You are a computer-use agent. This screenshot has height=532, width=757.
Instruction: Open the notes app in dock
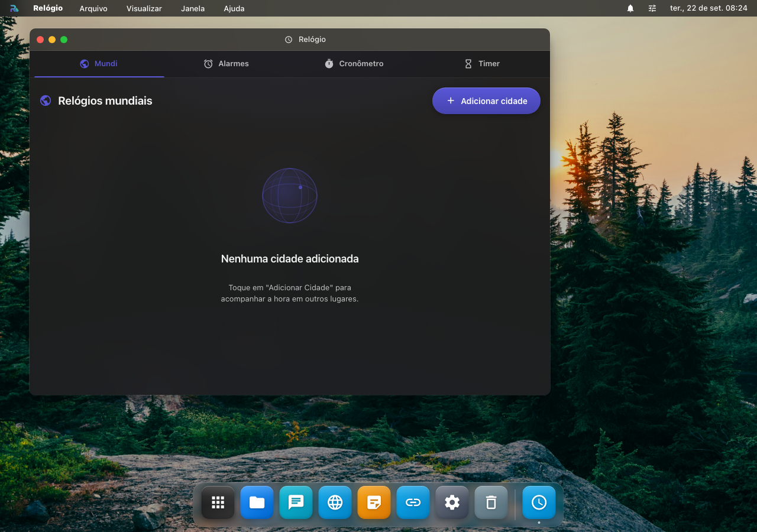click(x=374, y=502)
